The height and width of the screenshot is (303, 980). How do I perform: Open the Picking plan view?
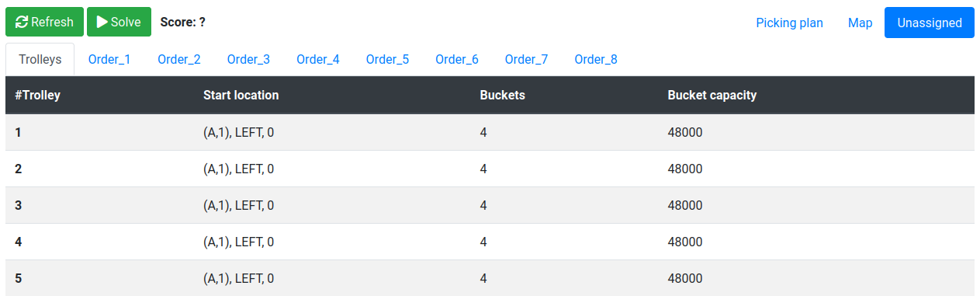coord(789,23)
